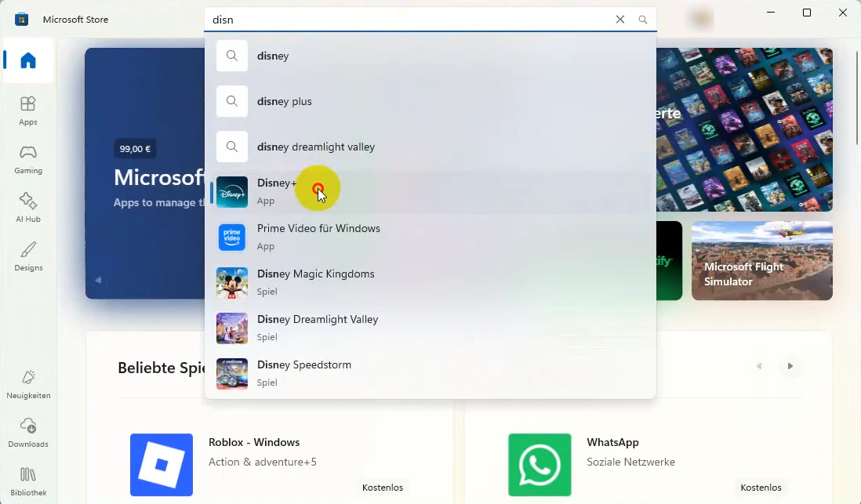Click the WhatsApp app icon
This screenshot has height=504, width=861.
[539, 465]
